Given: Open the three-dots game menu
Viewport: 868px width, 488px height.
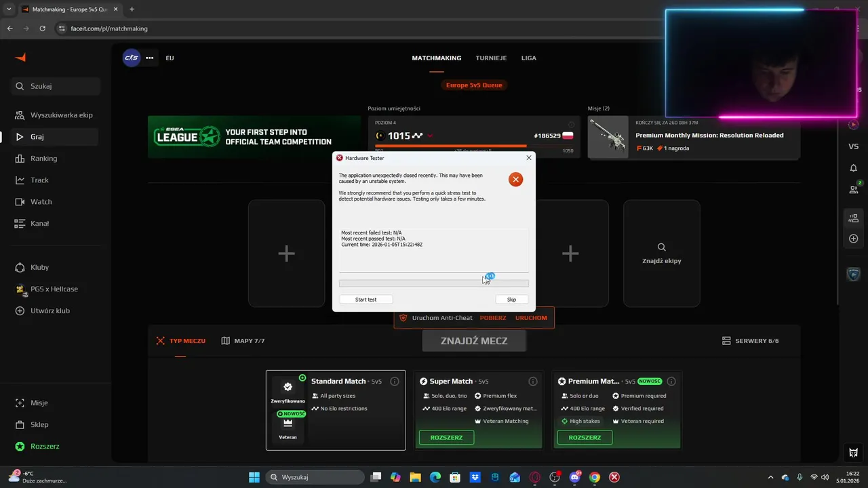Looking at the screenshot, I should 150,58.
